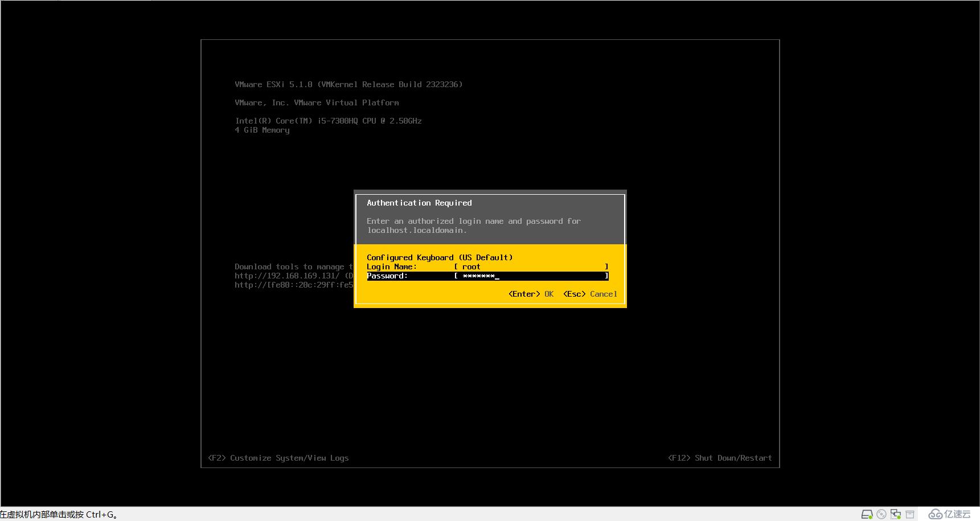Click the VMware ESXi 5.1.0 version line
The image size is (980, 521).
click(348, 84)
